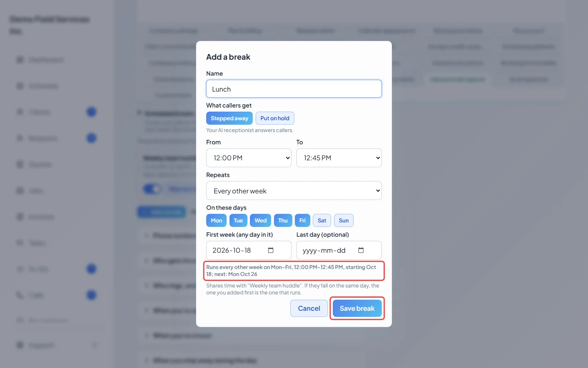
Task: Open calendar picker for Last day field
Action: [x=361, y=250]
